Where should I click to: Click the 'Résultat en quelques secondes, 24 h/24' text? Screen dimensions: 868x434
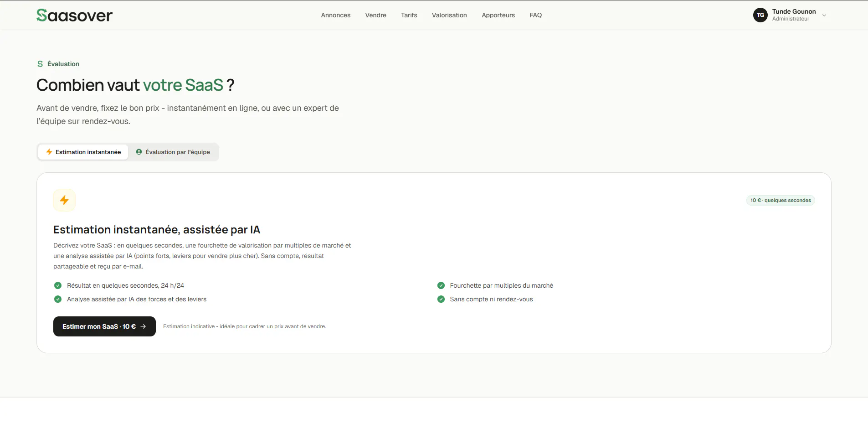[125, 285]
